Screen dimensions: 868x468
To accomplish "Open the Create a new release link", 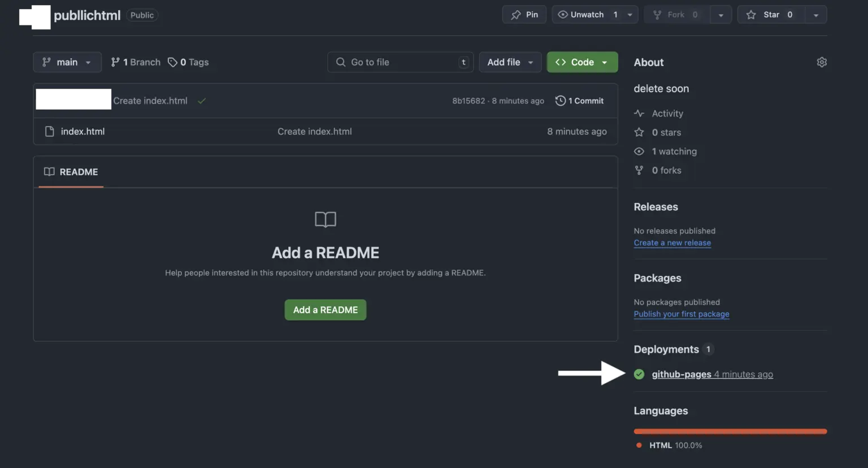I will tap(672, 242).
